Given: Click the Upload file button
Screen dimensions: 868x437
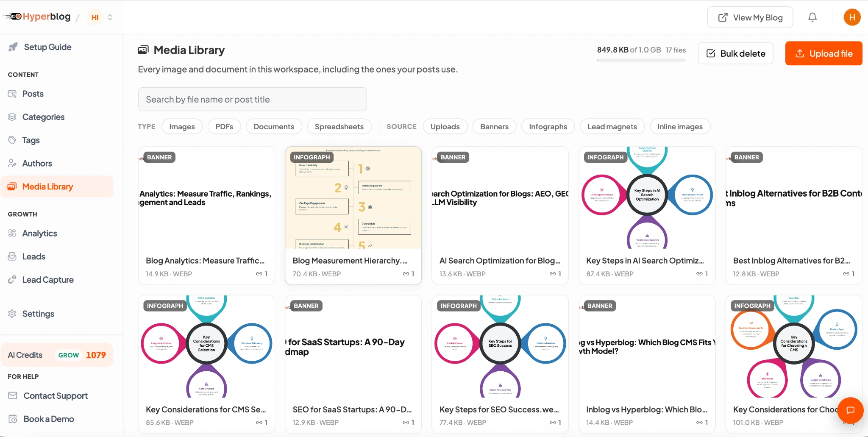Looking at the screenshot, I should [x=823, y=53].
